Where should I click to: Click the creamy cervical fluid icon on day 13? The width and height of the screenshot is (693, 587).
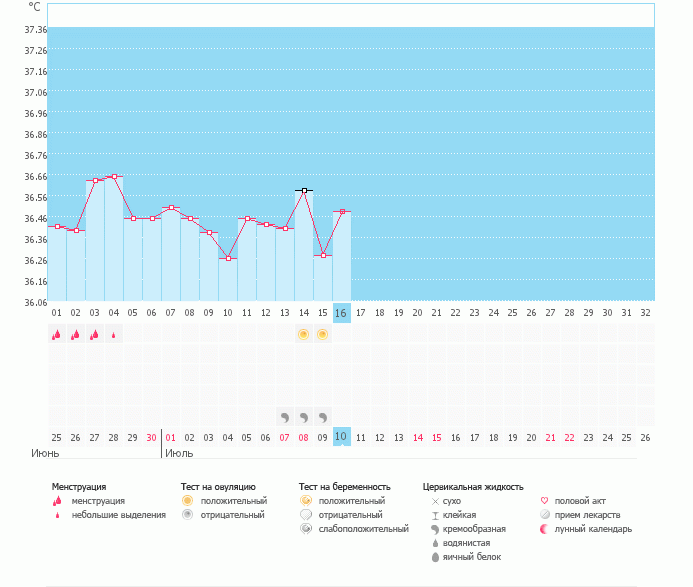[284, 416]
